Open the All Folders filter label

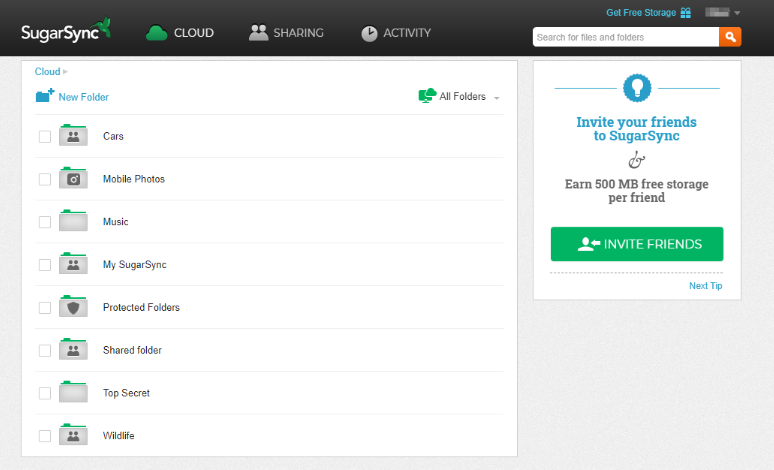463,97
